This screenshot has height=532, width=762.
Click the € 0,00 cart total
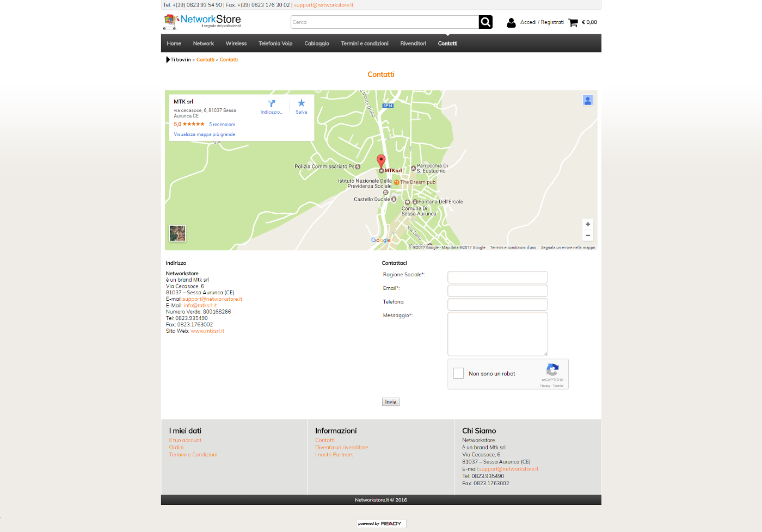click(x=589, y=22)
